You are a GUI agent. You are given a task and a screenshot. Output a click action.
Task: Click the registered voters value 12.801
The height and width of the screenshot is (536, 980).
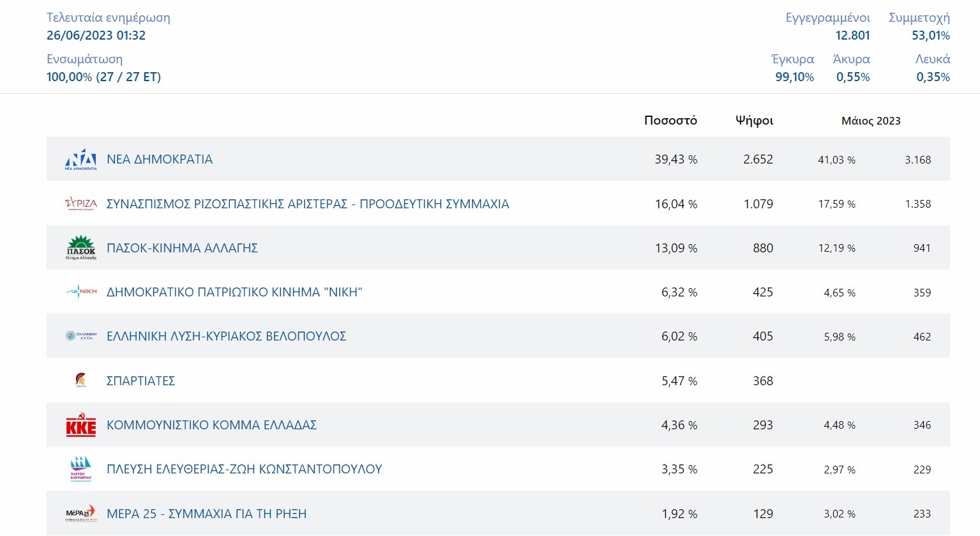point(852,35)
